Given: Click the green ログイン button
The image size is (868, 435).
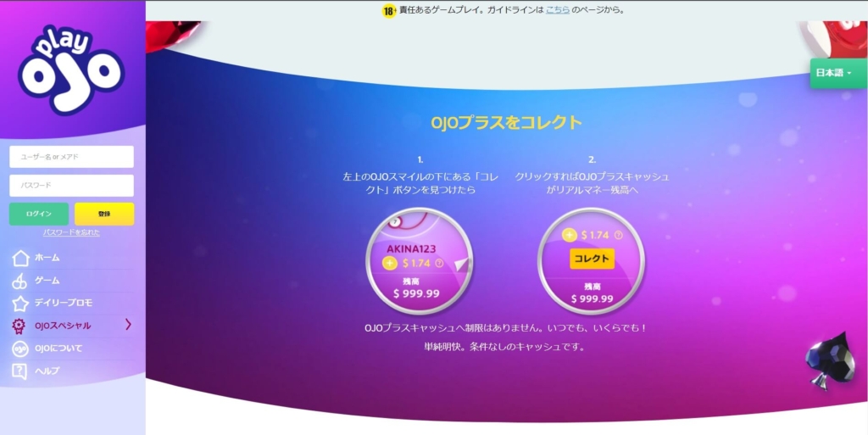Looking at the screenshot, I should [39, 215].
